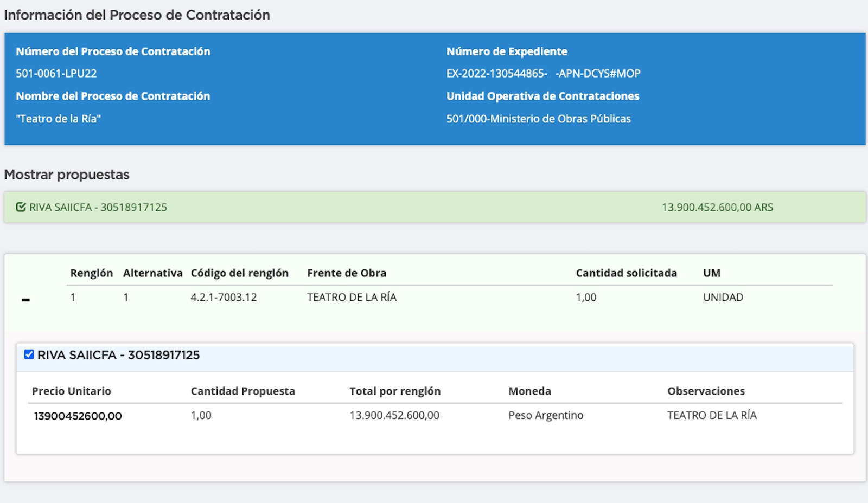Click the Mostrar propuestas heading

[x=67, y=175]
